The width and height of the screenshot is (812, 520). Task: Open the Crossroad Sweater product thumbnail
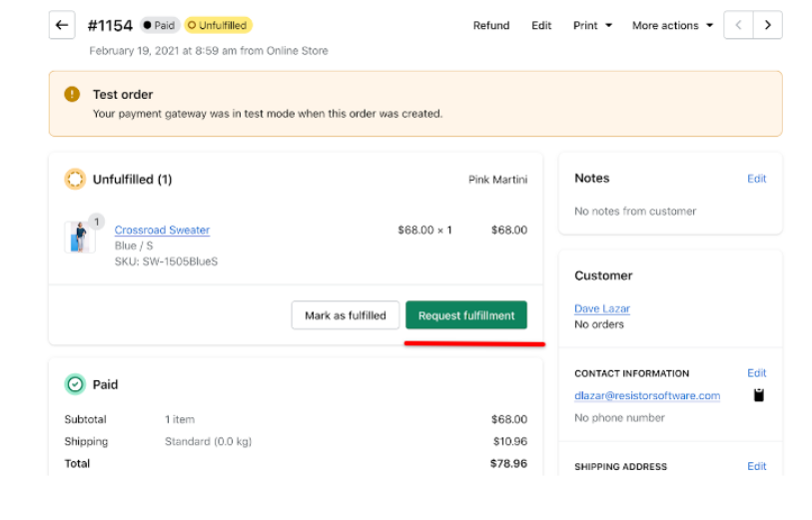79,238
